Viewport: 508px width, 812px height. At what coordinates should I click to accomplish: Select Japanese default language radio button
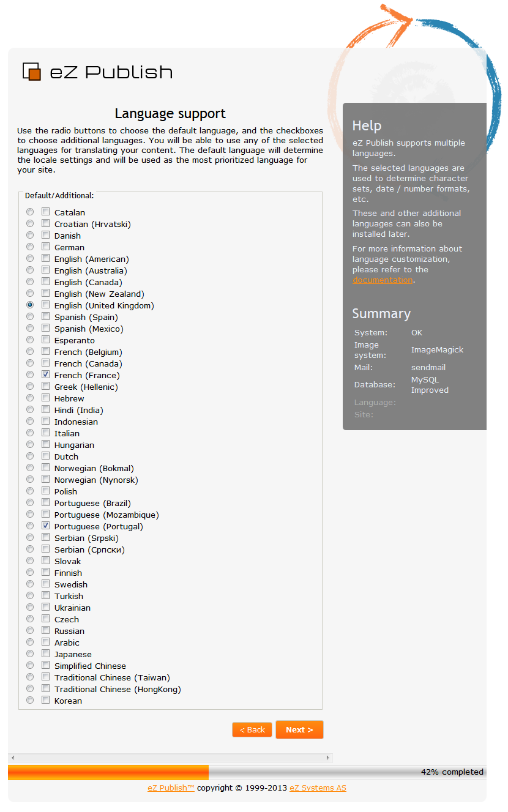[x=30, y=654]
